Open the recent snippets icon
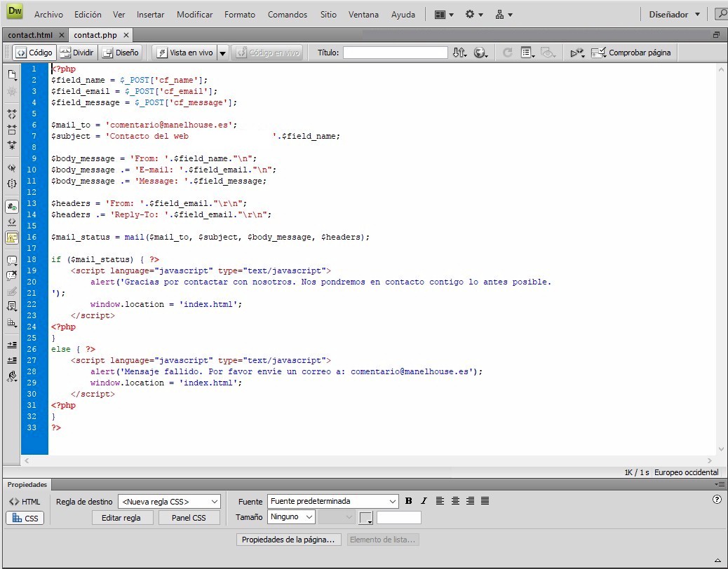This screenshot has width=728, height=569. point(12,306)
